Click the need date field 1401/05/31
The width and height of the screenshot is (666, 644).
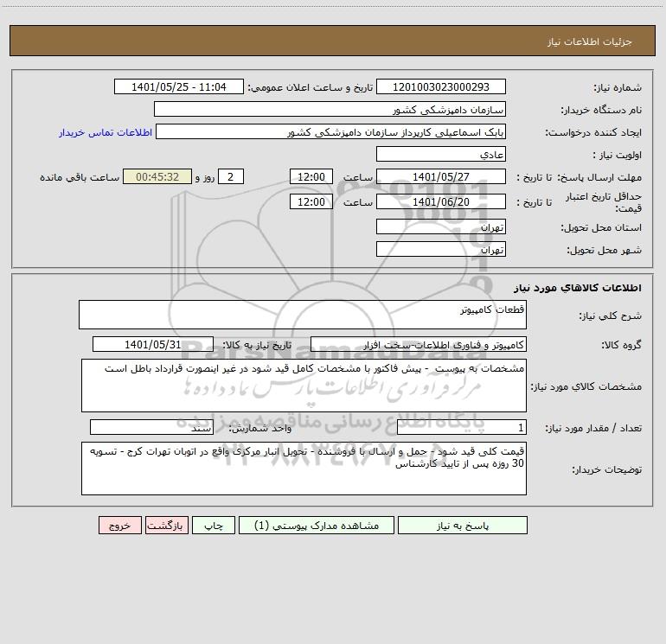pos(153,344)
